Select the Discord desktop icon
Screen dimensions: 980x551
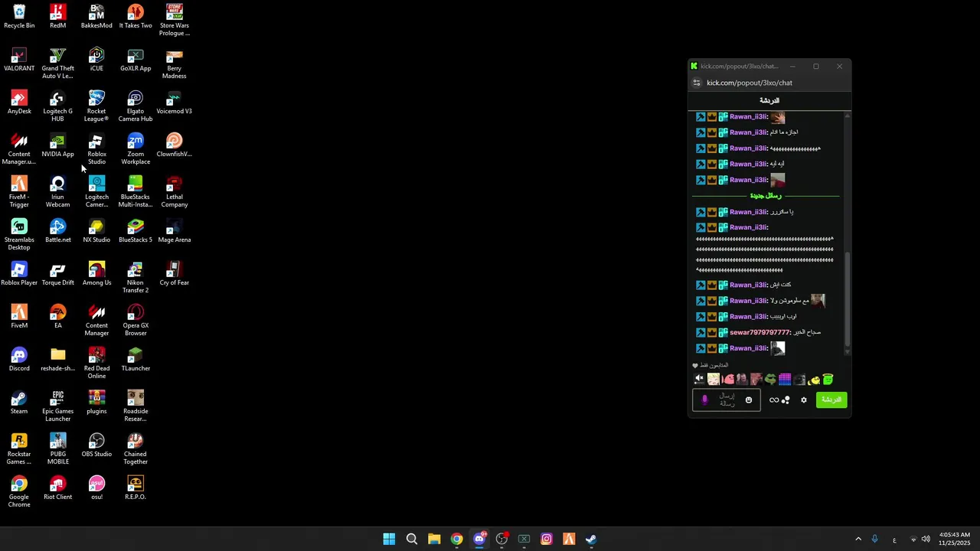(19, 360)
